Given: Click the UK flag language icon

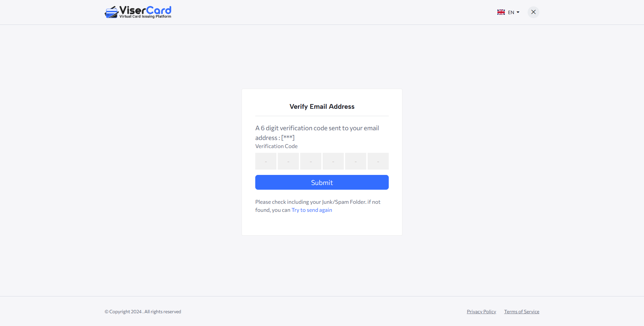Looking at the screenshot, I should click(501, 12).
